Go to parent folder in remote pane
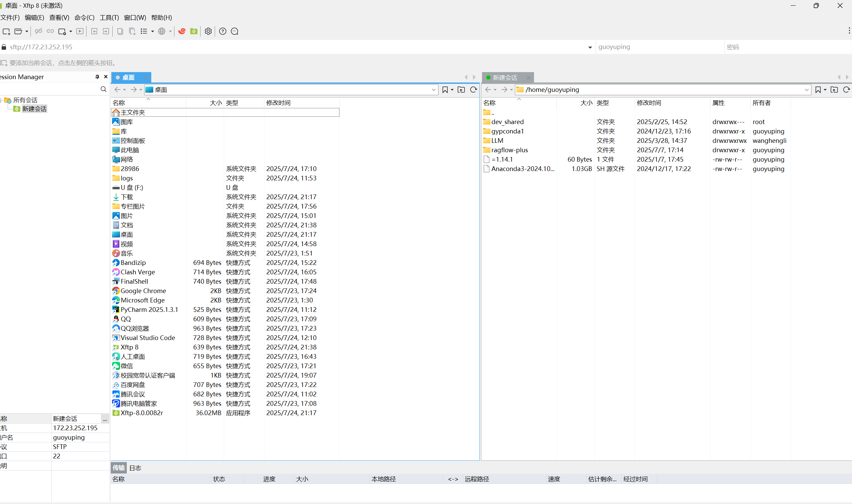 (x=834, y=89)
